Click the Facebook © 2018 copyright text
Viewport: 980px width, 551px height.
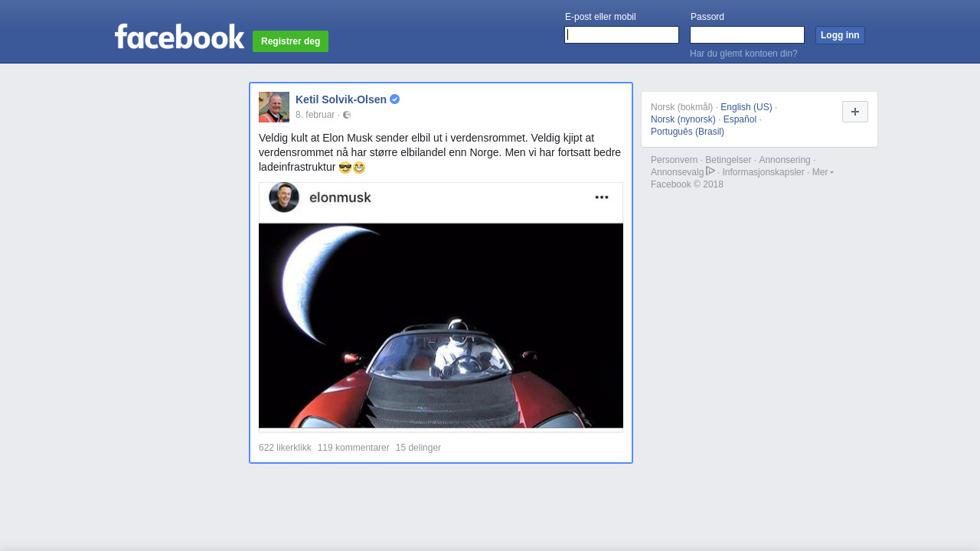pos(687,184)
